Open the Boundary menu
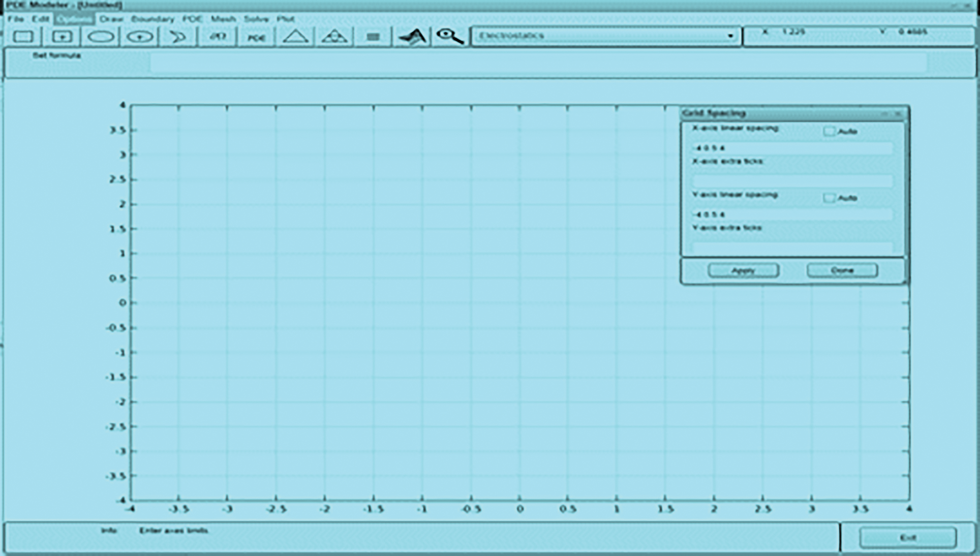 152,19
